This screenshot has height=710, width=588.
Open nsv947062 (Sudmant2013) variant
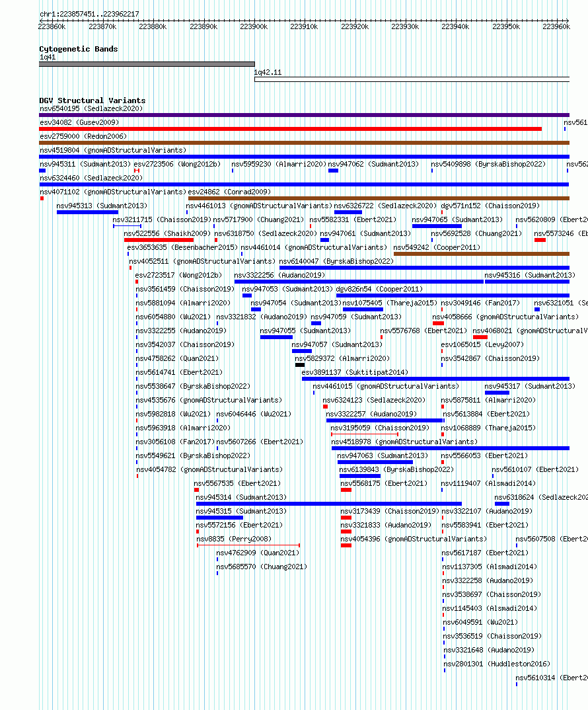coord(373,165)
